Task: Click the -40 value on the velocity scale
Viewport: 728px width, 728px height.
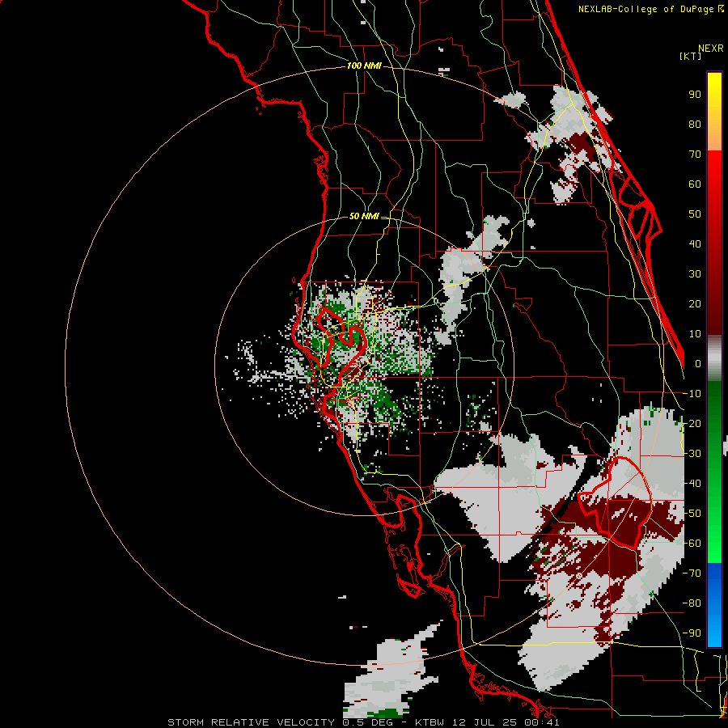Action: click(692, 484)
